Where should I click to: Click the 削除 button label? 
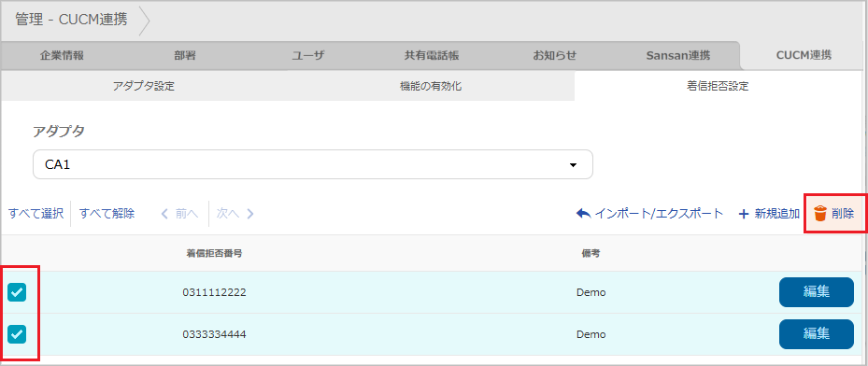click(843, 214)
